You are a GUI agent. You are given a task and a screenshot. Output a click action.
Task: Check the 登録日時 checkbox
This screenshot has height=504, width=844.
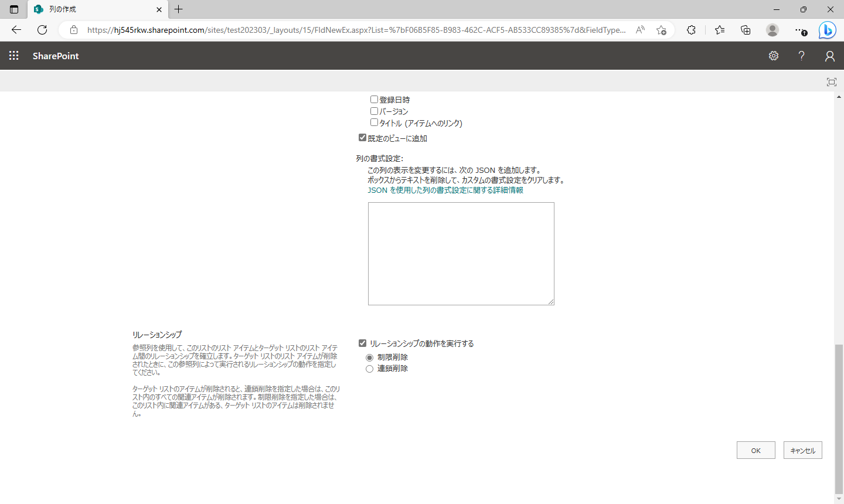(x=374, y=100)
